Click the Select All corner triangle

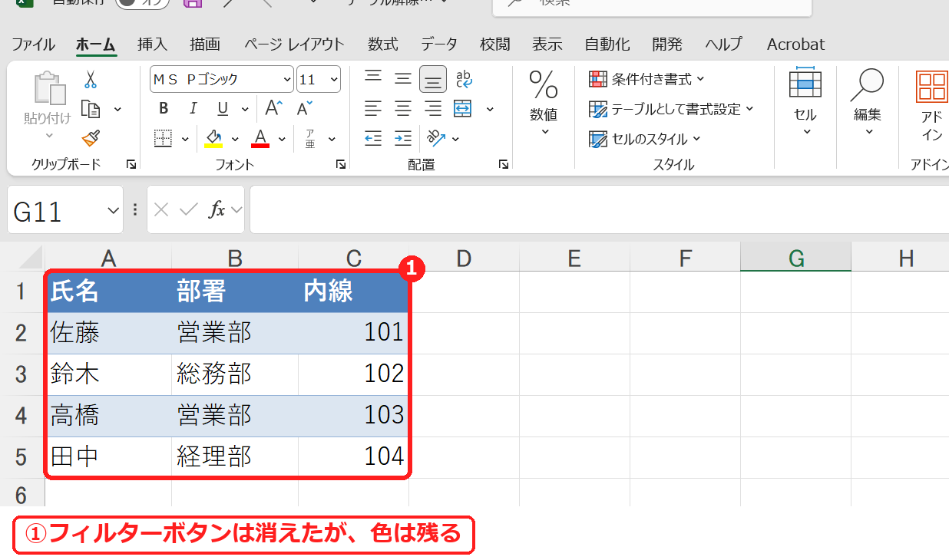29,258
